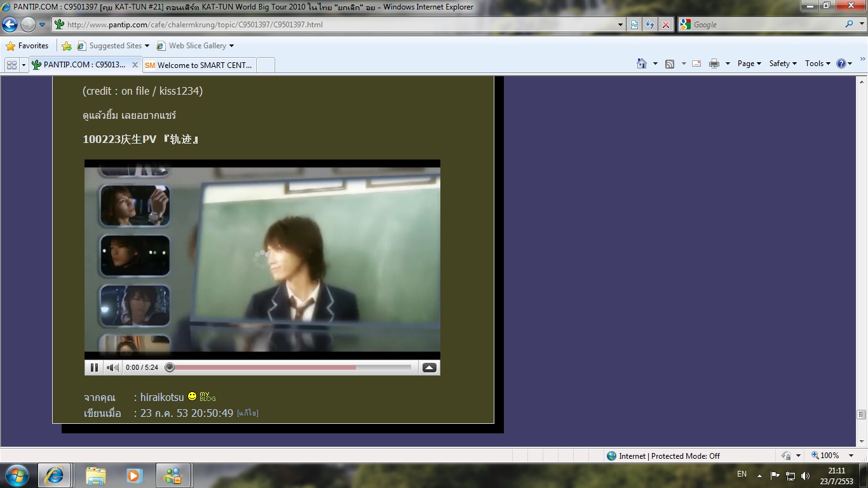Focus the Google search box
868x488 pixels.
click(x=766, y=25)
